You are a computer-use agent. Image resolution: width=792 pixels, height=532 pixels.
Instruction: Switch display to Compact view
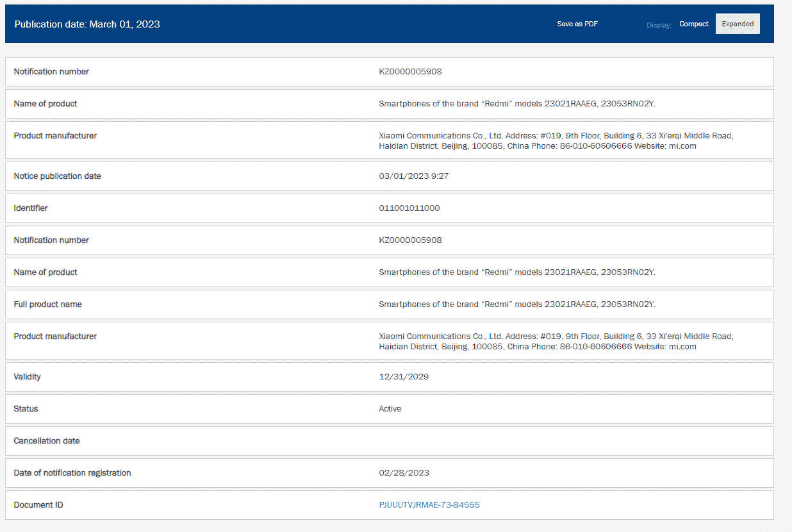pyautogui.click(x=693, y=24)
